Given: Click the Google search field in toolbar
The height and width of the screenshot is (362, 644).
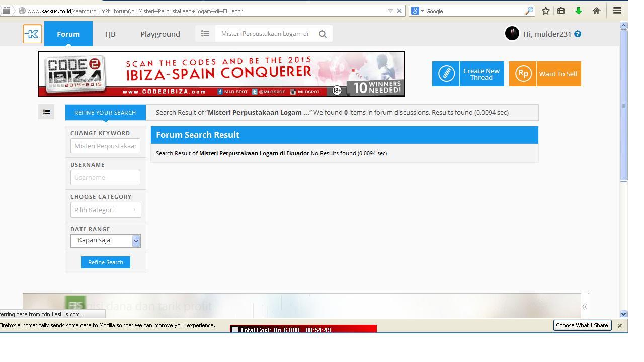Looking at the screenshot, I should [474, 11].
